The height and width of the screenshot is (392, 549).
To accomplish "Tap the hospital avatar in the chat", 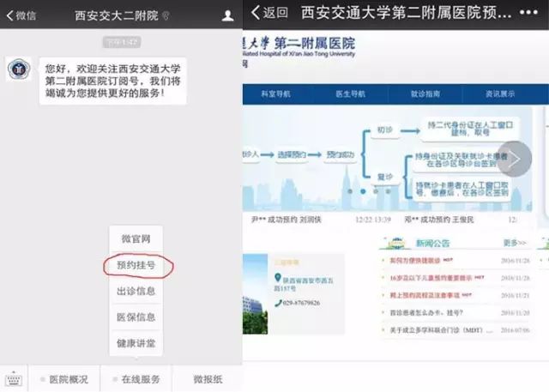I will pos(19,69).
